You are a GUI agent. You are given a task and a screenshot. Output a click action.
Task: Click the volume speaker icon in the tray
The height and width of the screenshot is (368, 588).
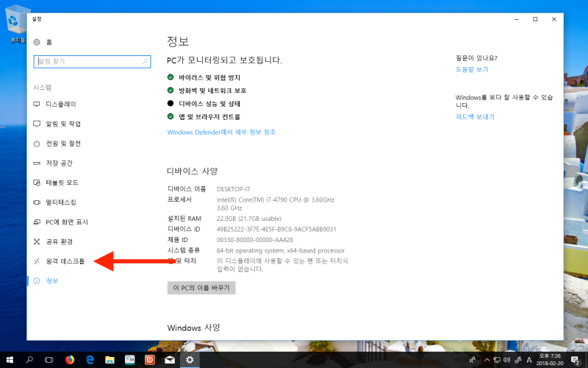click(x=507, y=360)
